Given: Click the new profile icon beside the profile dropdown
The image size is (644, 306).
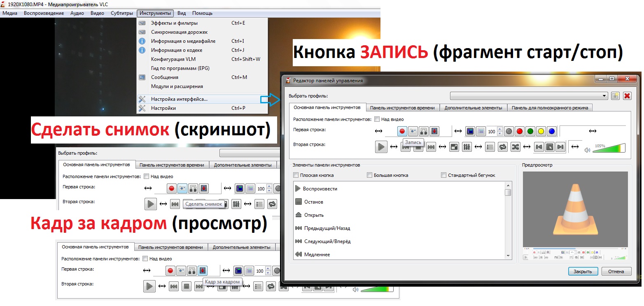Looking at the screenshot, I should click(615, 96).
